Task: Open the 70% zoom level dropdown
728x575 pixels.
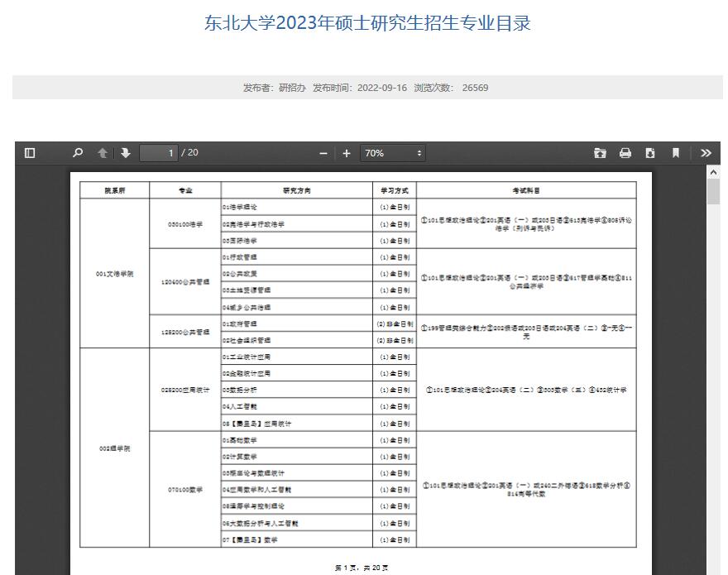Action: pos(393,153)
